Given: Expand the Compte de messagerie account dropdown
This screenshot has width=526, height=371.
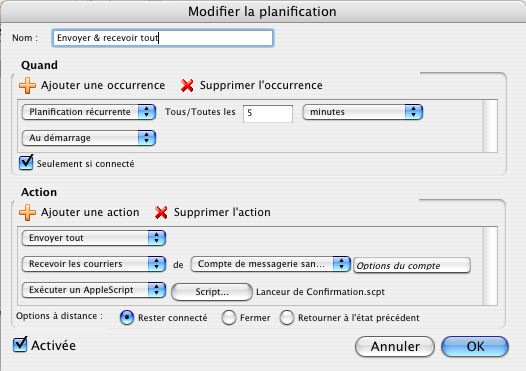Looking at the screenshot, I should [x=271, y=264].
